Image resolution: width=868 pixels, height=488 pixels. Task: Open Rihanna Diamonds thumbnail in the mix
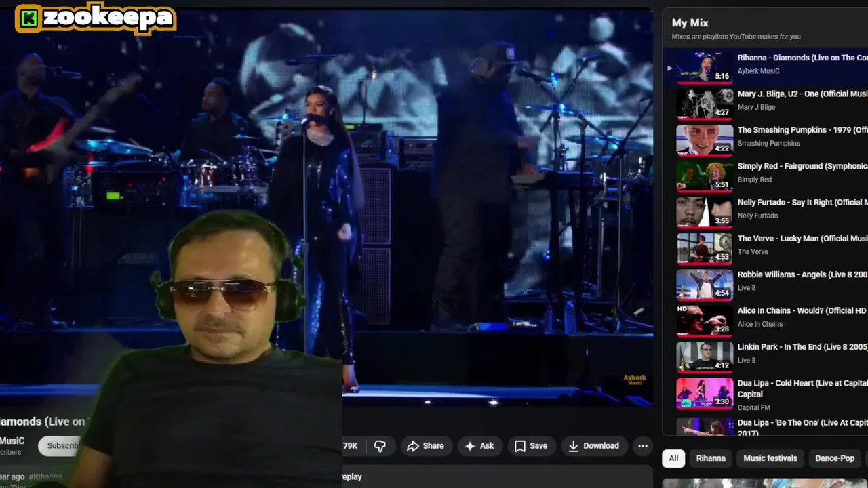coord(705,68)
